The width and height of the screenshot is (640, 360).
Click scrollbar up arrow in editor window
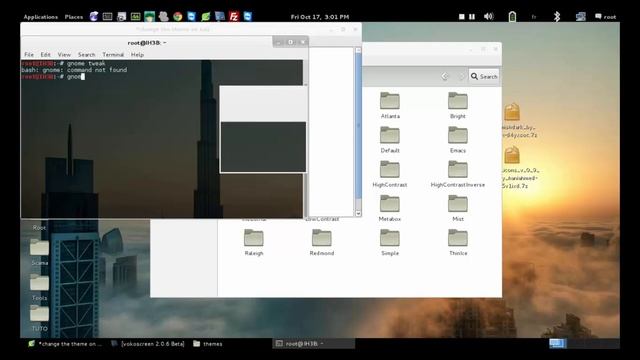click(x=358, y=50)
